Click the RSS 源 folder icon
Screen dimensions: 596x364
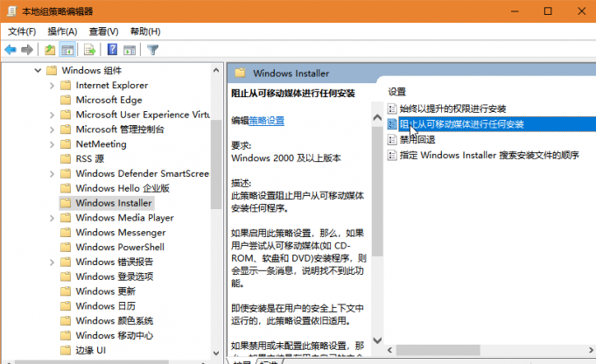(x=66, y=159)
